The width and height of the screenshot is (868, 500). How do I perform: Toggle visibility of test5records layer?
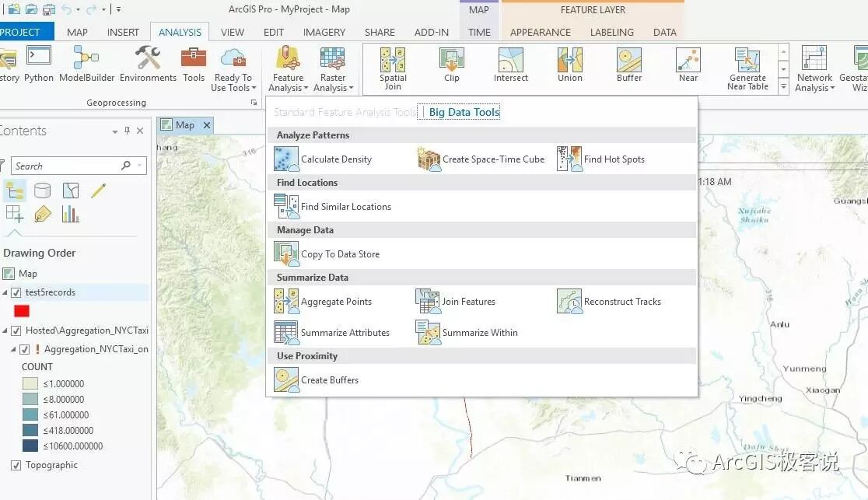coord(16,292)
